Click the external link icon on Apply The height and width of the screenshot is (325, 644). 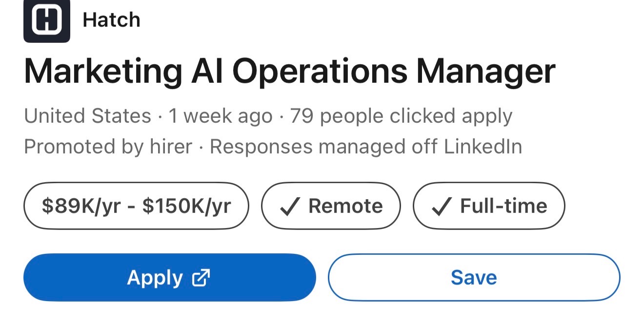[201, 278]
